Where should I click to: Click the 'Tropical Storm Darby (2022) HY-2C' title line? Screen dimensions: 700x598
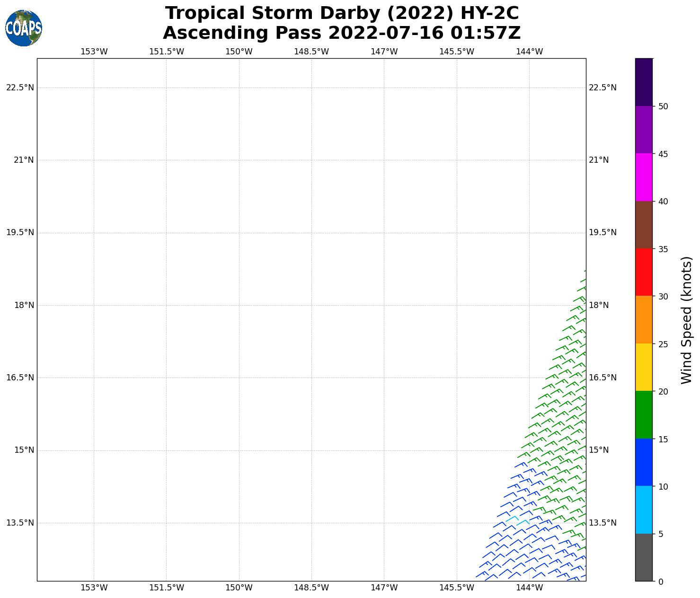(x=342, y=13)
